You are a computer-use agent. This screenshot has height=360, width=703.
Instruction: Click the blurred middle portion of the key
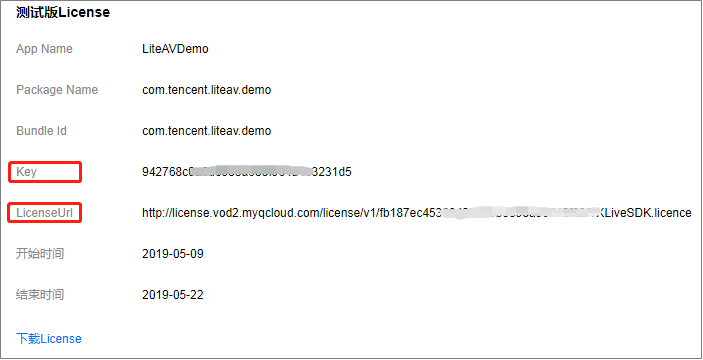251,172
